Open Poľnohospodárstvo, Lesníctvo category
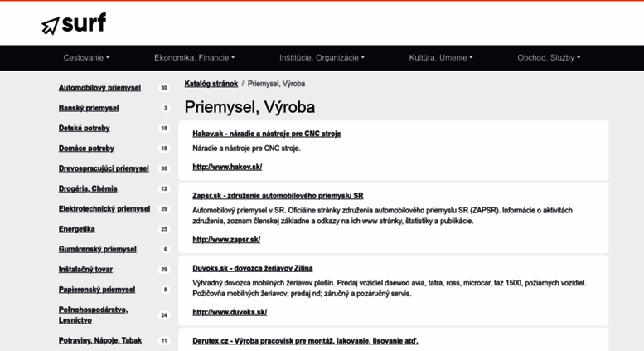Image resolution: width=644 pixels, height=351 pixels. point(93,314)
